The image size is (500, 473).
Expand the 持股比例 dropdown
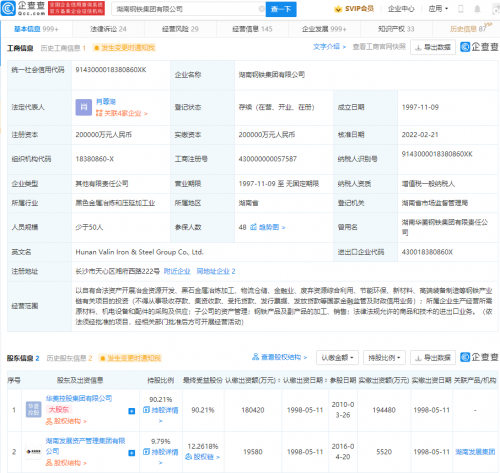[384, 358]
